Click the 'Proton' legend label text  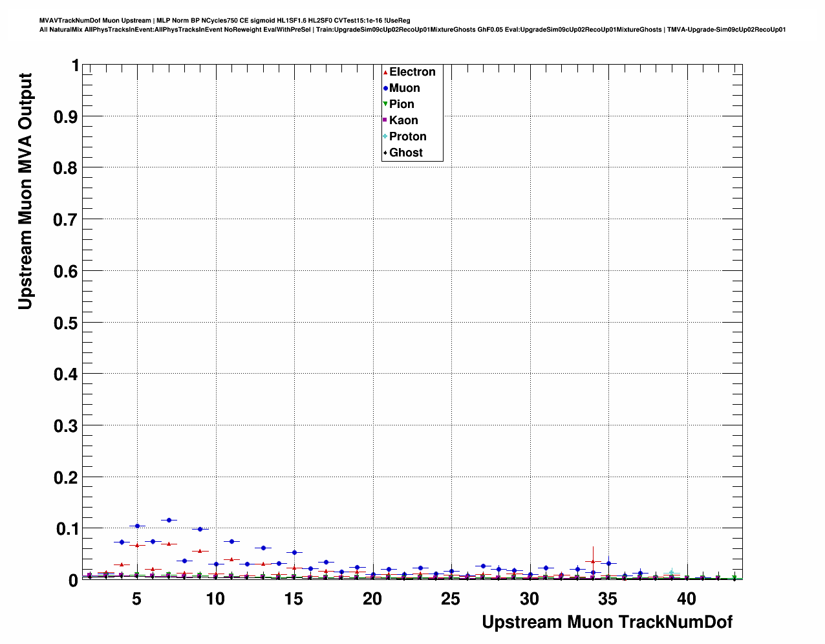click(407, 136)
